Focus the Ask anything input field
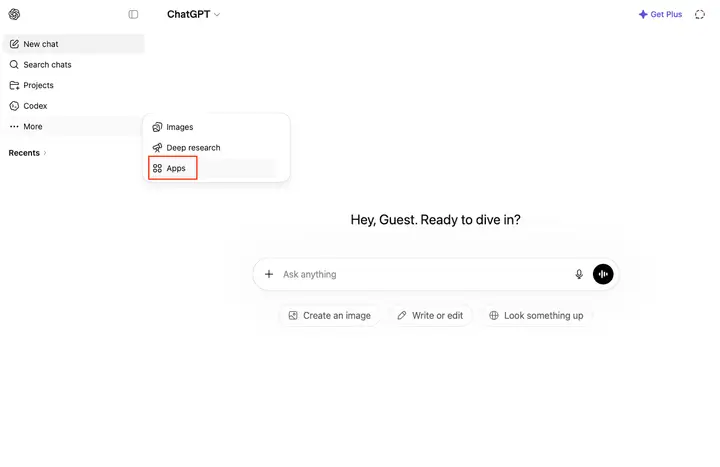This screenshot has height=467, width=720. pyautogui.click(x=425, y=274)
